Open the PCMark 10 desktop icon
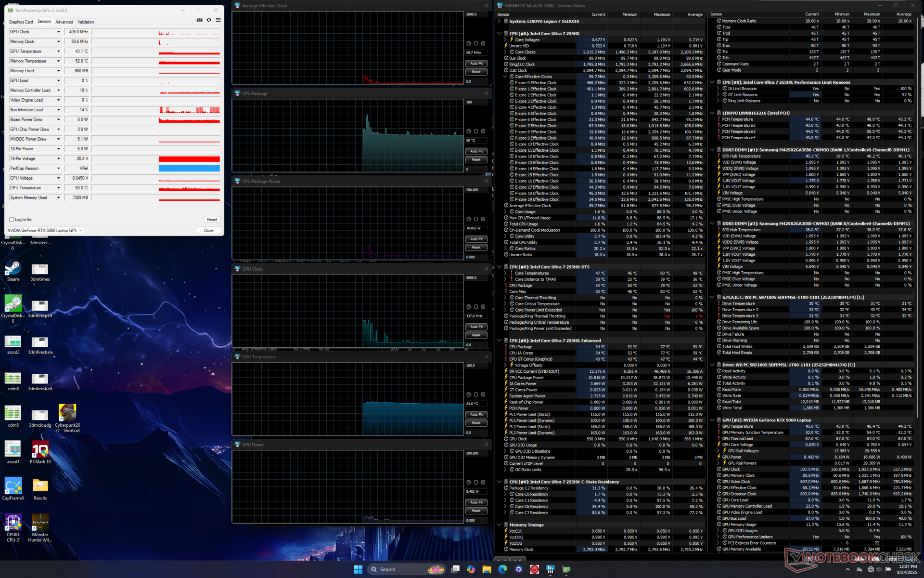Viewport: 924px width, 578px height. click(40, 452)
